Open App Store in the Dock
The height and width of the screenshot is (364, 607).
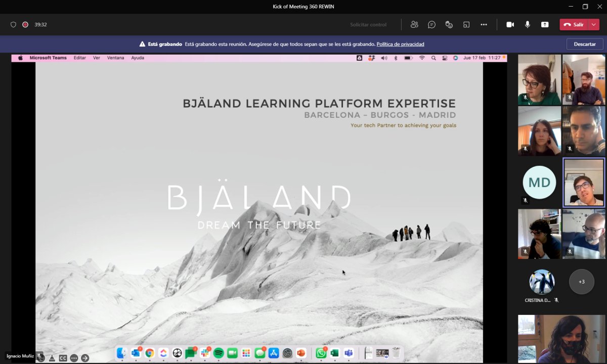click(x=274, y=353)
